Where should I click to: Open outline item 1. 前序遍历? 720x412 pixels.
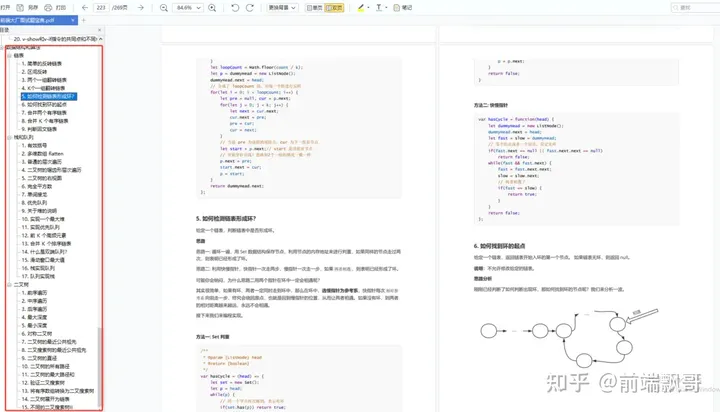coord(34,293)
